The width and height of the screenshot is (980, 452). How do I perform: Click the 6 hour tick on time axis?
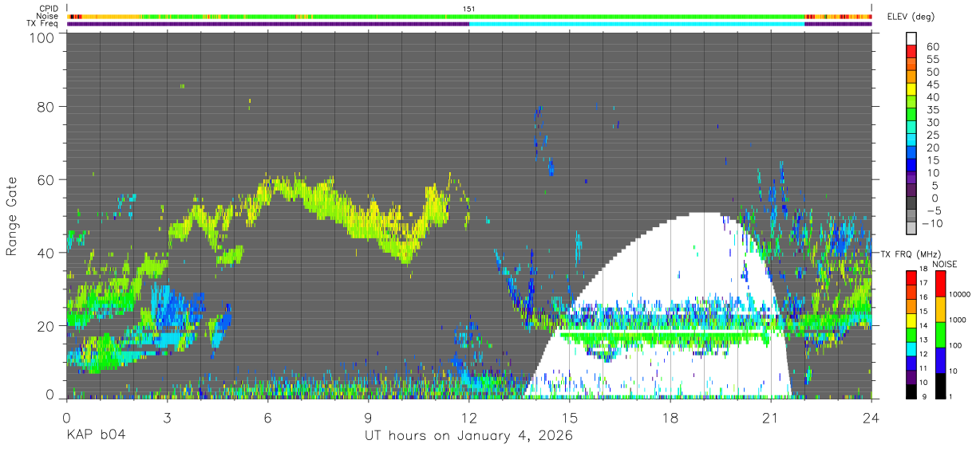pyautogui.click(x=268, y=418)
